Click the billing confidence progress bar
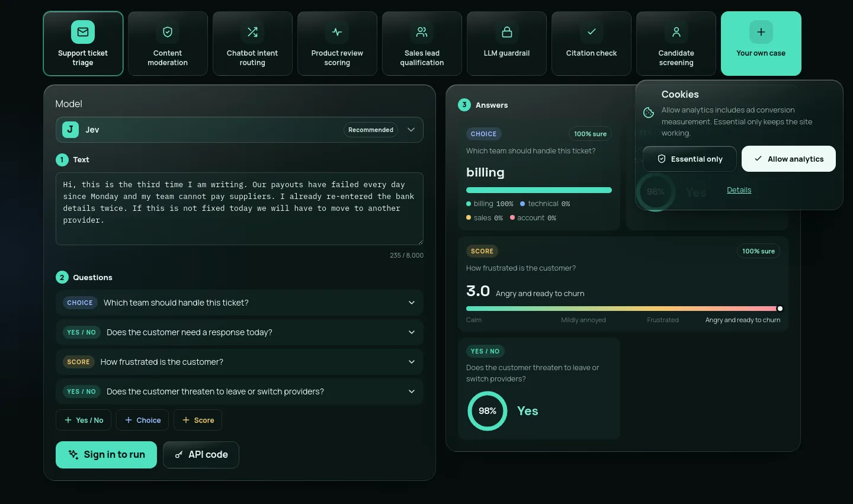The width and height of the screenshot is (853, 504). [x=539, y=190]
